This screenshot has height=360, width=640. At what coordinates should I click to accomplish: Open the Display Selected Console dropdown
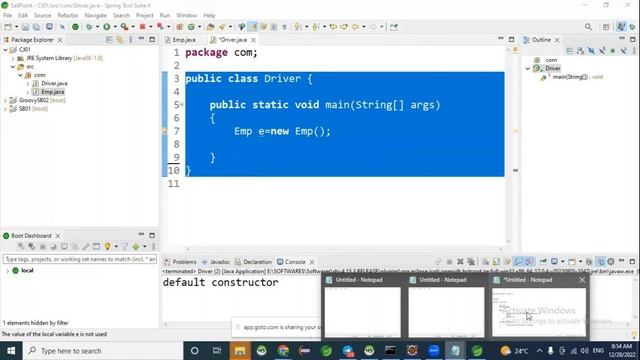563,262
